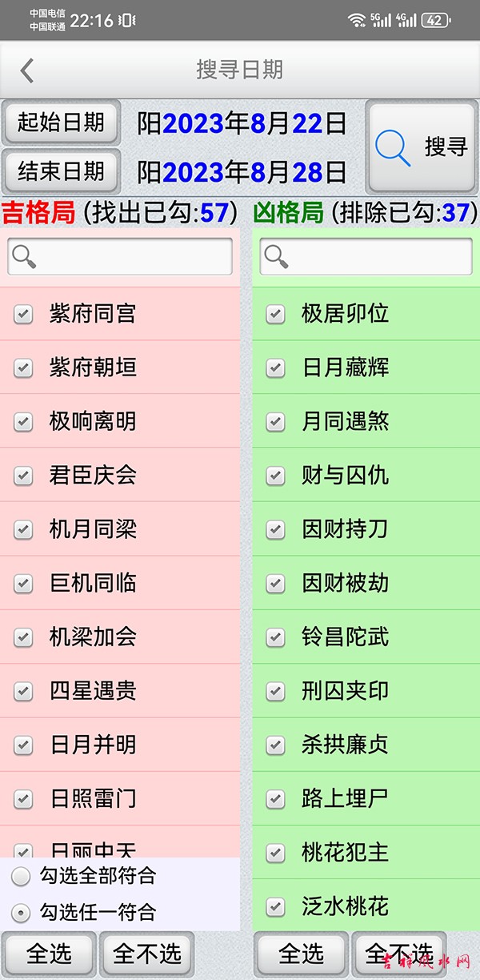Disable the 泛水桃花 checkbox
Image resolution: width=480 pixels, height=980 pixels.
coord(275,906)
